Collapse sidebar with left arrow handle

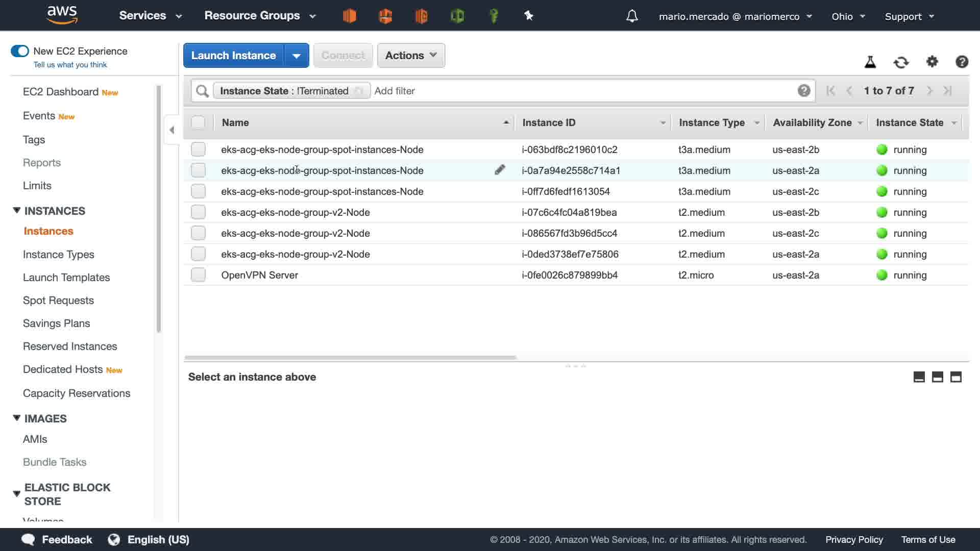(x=172, y=130)
